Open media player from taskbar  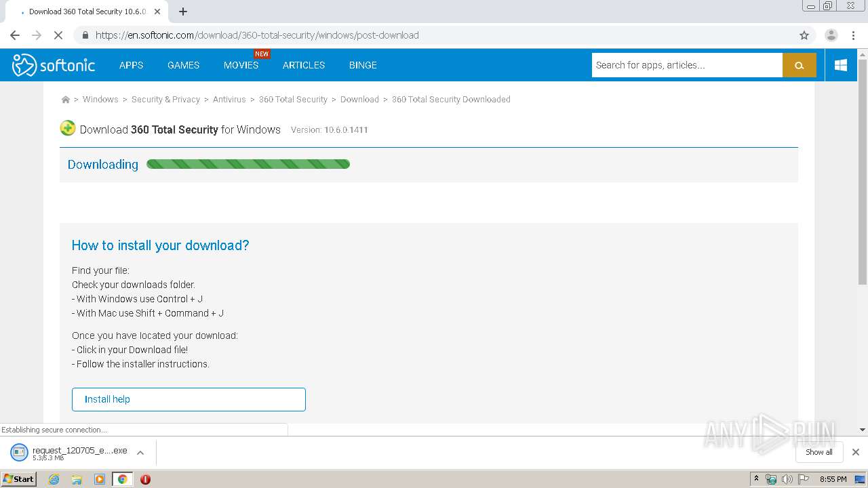100,479
